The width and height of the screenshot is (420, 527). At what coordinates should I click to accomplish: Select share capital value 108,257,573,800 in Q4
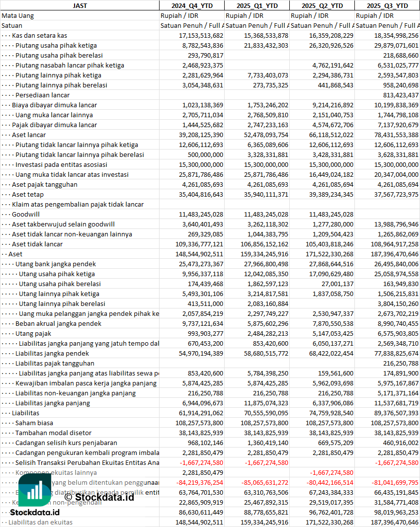tap(199, 423)
